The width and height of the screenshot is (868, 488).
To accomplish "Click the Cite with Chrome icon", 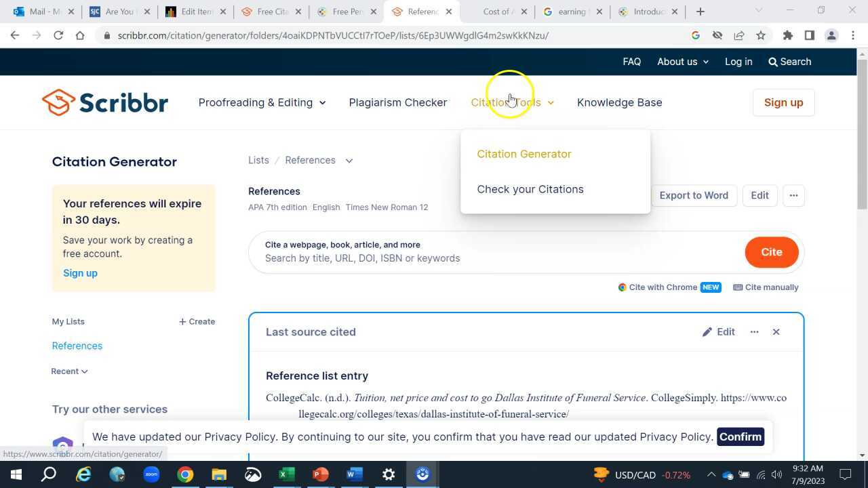I will tap(622, 287).
